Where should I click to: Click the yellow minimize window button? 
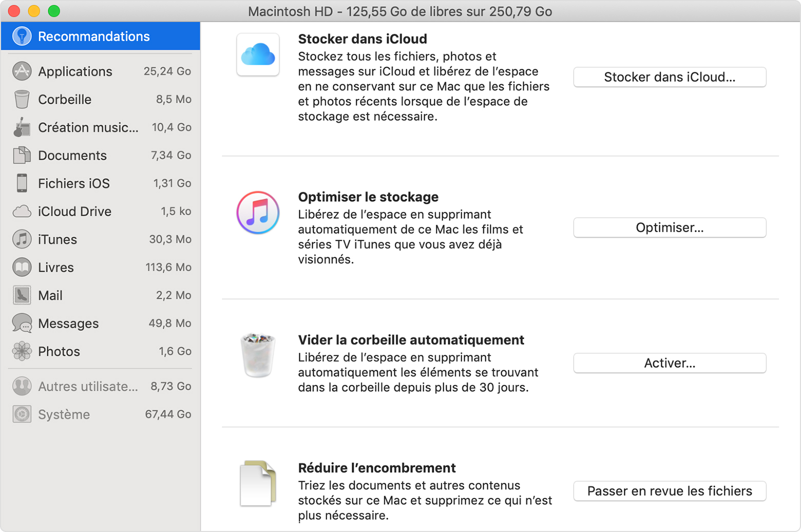click(34, 11)
